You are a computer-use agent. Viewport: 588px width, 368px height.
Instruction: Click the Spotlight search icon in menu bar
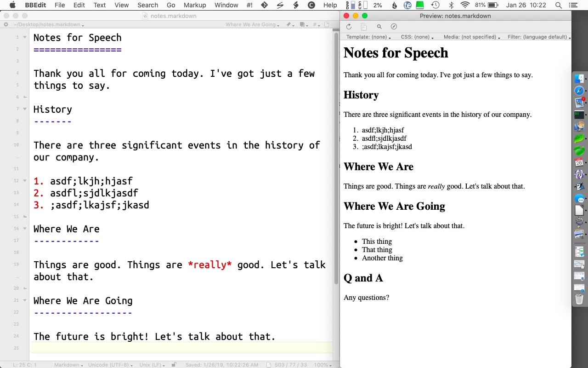click(x=559, y=5)
